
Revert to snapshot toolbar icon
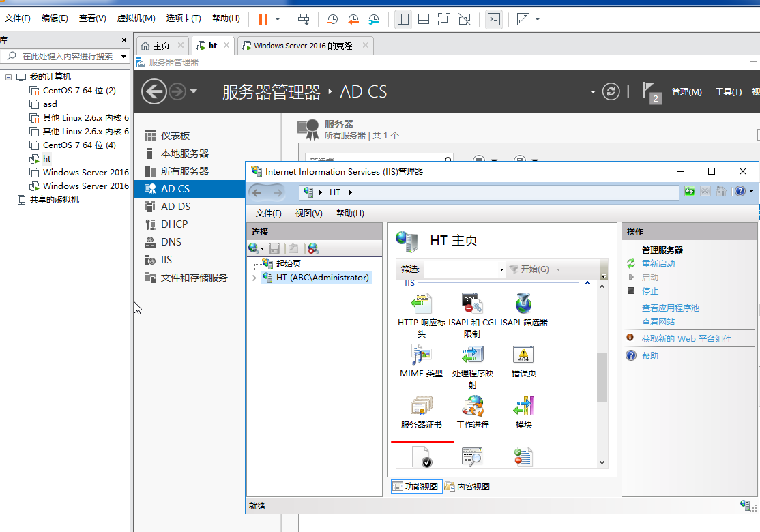coord(353,19)
